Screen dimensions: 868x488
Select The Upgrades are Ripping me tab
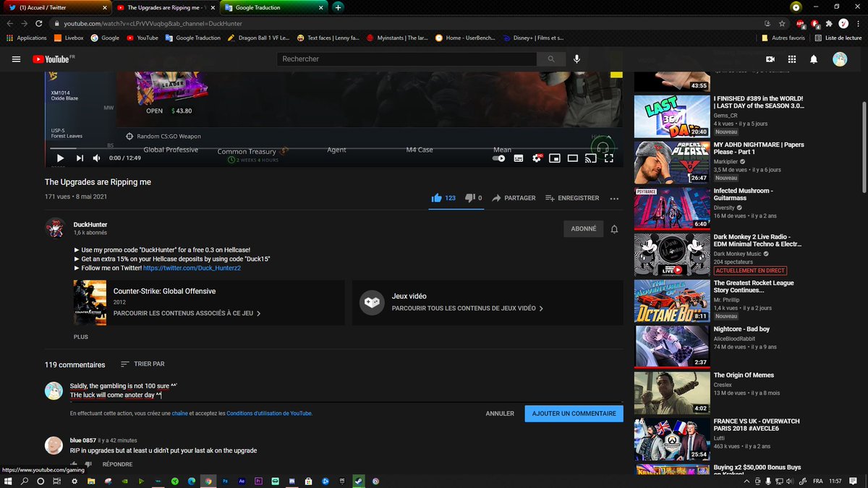[x=166, y=7]
